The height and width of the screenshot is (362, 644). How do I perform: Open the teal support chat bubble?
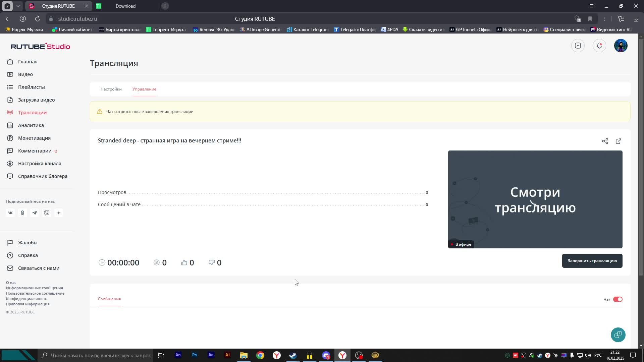618,335
